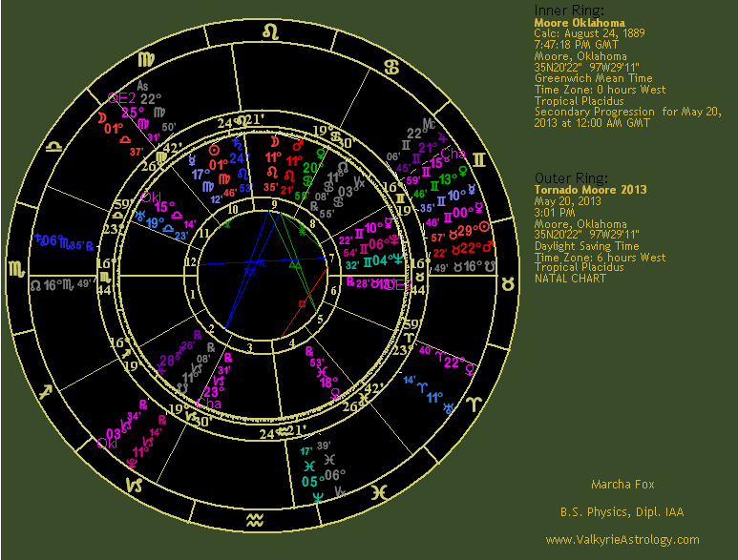Click the Taurus symbol on the wheel's edge
Viewport: 738px width, 560px height.
[515, 281]
